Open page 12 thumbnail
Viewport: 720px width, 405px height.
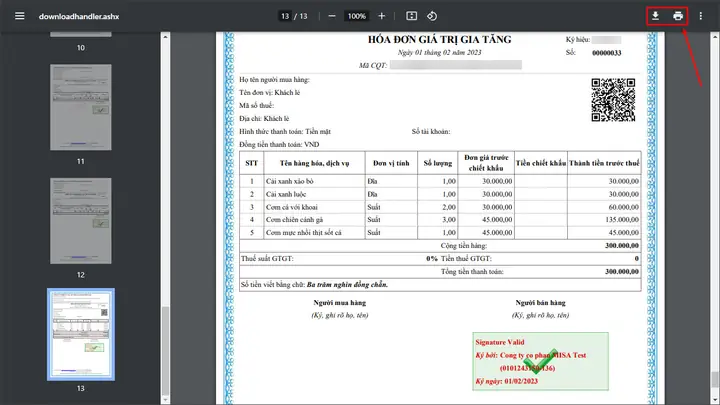click(x=81, y=221)
